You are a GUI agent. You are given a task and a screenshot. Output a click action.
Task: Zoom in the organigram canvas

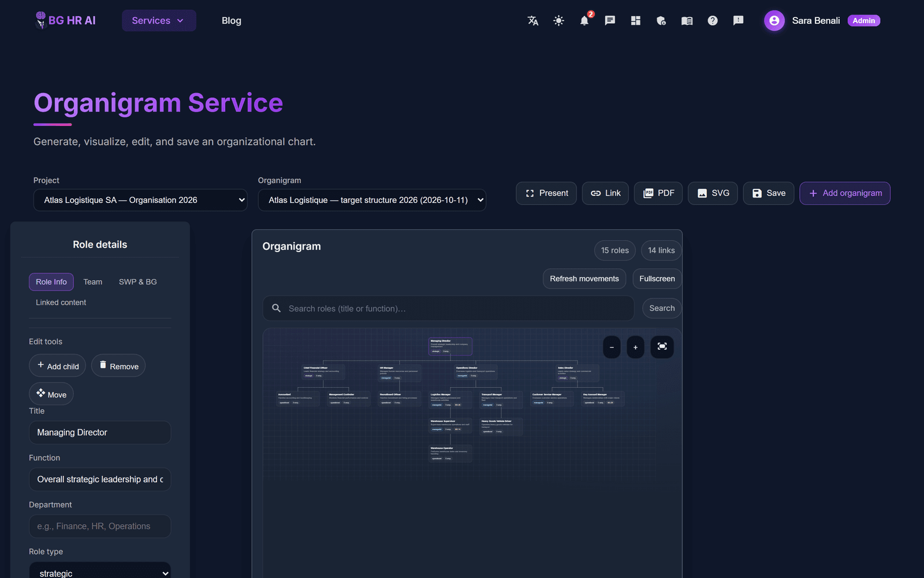tap(635, 347)
